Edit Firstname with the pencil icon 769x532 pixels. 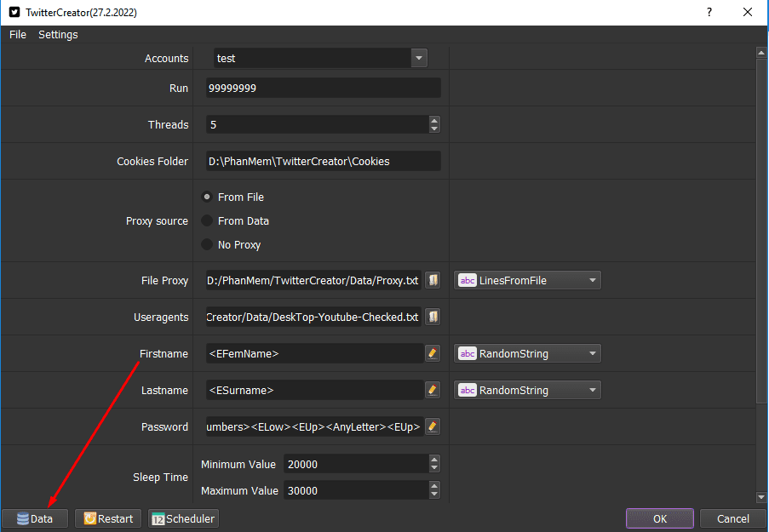point(433,353)
